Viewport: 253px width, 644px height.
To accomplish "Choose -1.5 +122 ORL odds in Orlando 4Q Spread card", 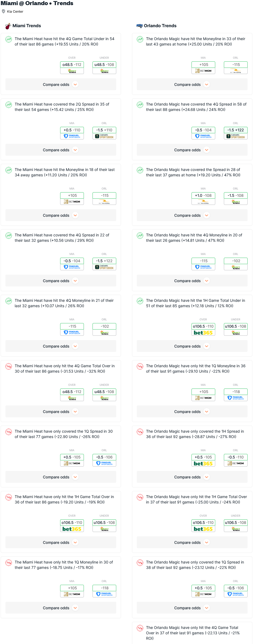I will click(x=235, y=130).
